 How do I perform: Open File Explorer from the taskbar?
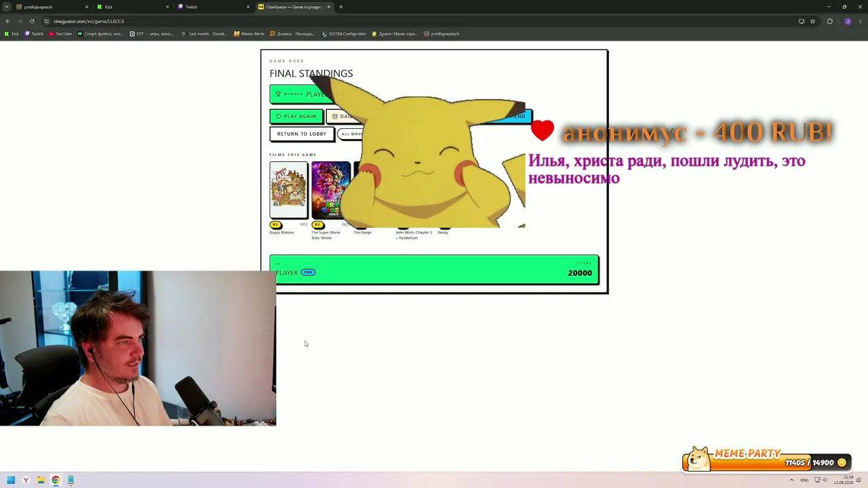tap(41, 481)
